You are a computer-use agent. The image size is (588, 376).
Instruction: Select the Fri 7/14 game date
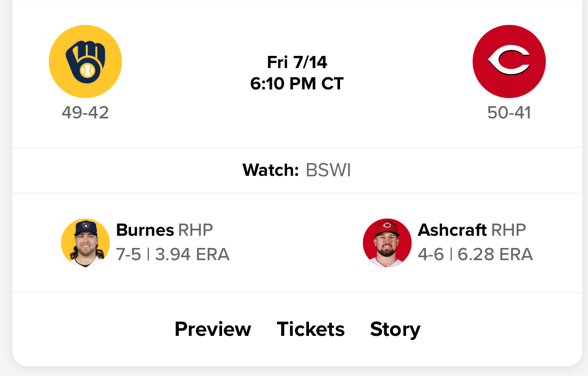(x=297, y=62)
